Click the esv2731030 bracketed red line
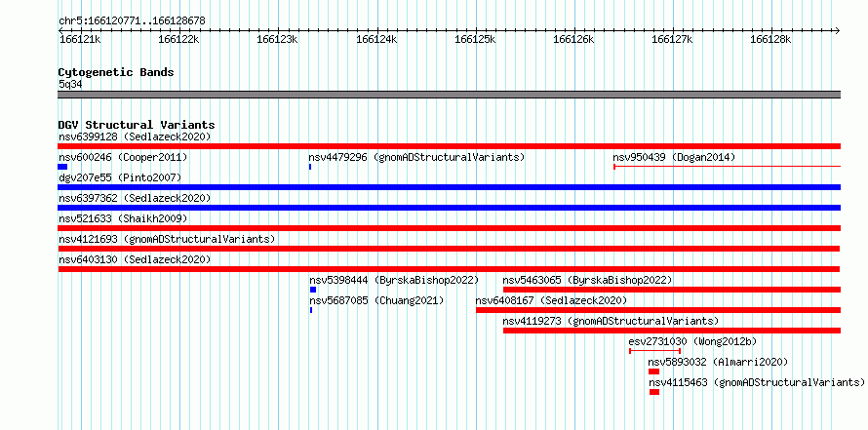Image resolution: width=868 pixels, height=430 pixels. click(x=655, y=351)
